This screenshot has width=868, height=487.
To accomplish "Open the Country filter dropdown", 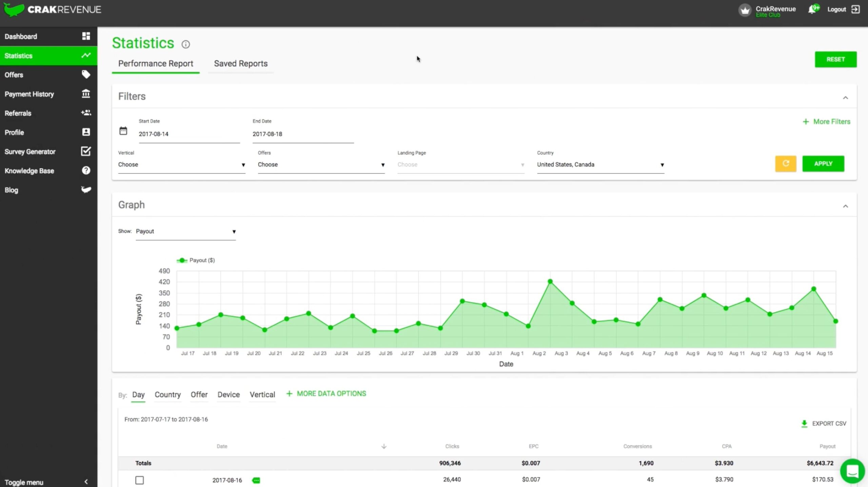I will coord(601,165).
